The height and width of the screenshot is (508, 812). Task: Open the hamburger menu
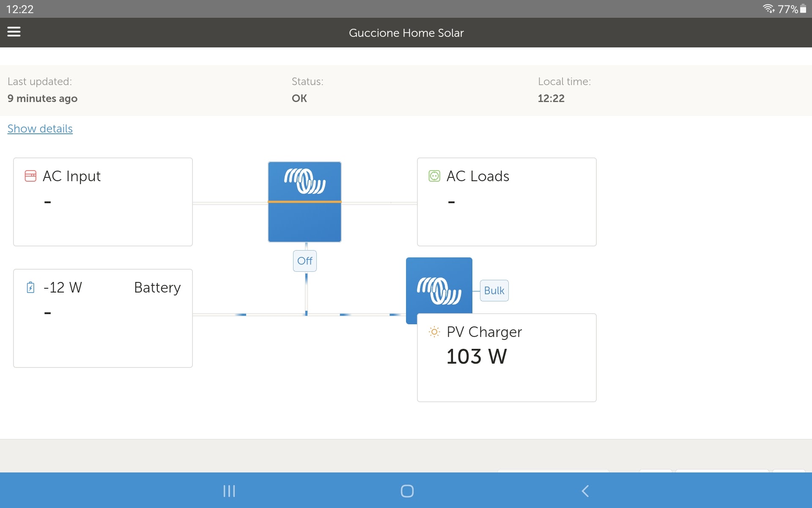pos(14,32)
